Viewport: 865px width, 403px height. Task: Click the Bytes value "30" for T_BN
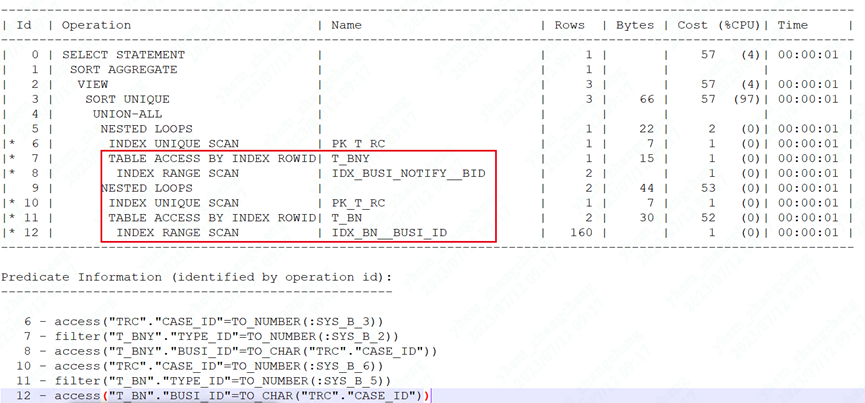(646, 218)
